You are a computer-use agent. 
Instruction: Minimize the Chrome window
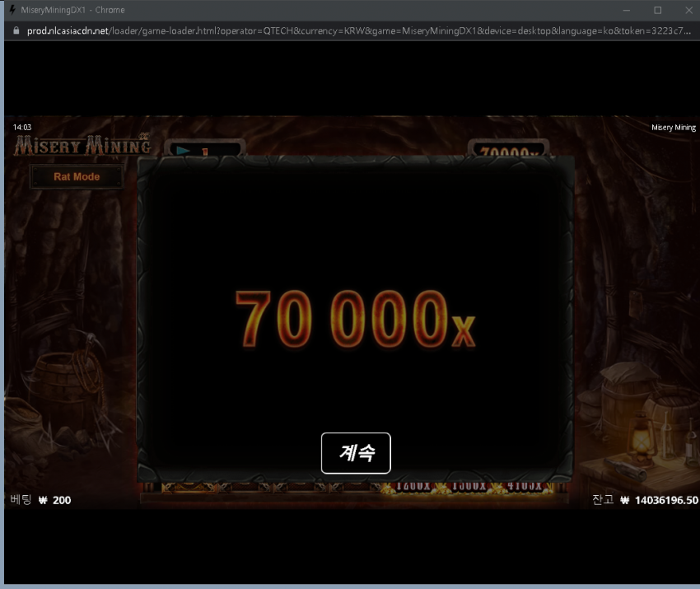click(627, 10)
